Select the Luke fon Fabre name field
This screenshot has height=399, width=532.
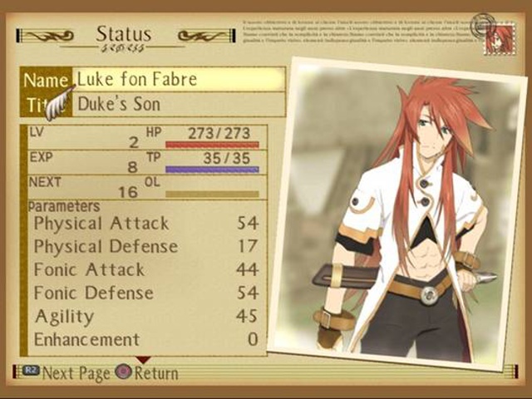click(x=179, y=79)
